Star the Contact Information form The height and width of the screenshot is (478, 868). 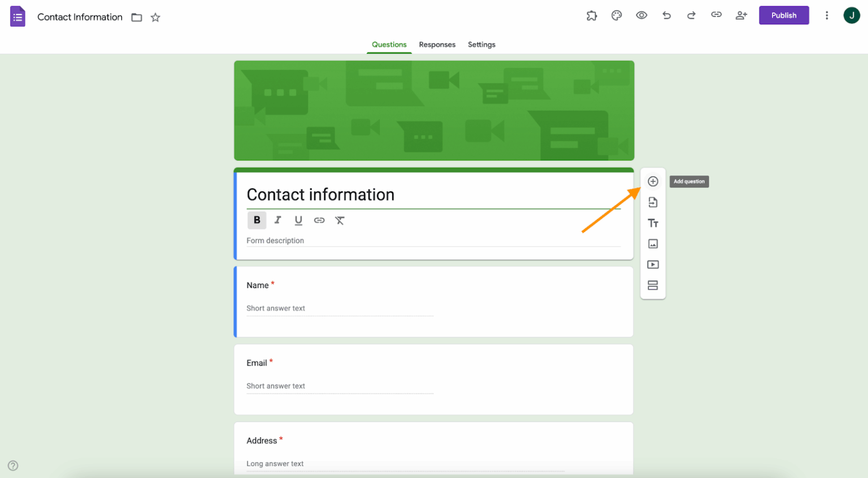(x=155, y=18)
